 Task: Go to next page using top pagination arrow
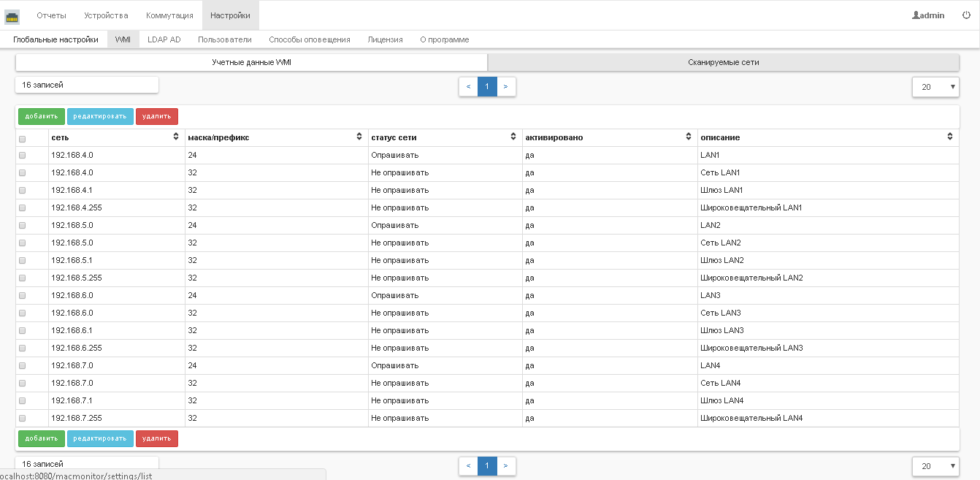click(505, 87)
